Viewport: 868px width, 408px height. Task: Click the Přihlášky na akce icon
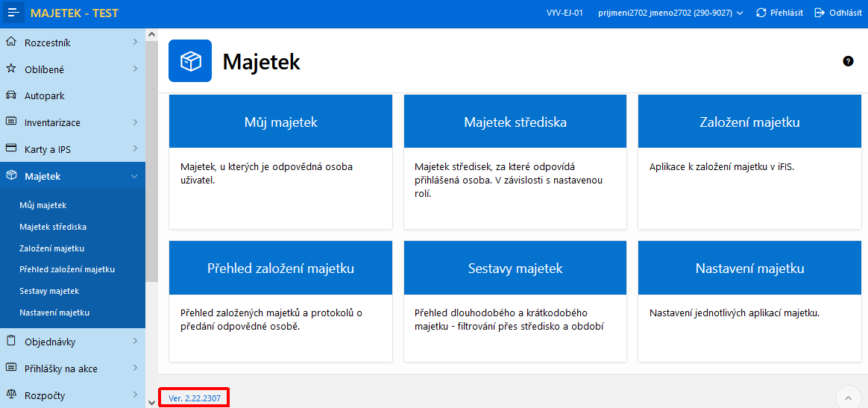point(10,368)
